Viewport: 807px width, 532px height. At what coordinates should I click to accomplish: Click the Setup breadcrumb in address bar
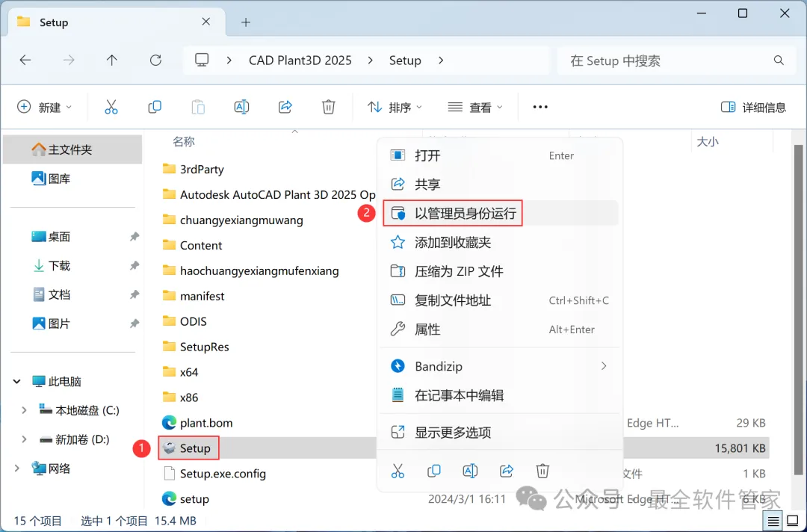[405, 61]
